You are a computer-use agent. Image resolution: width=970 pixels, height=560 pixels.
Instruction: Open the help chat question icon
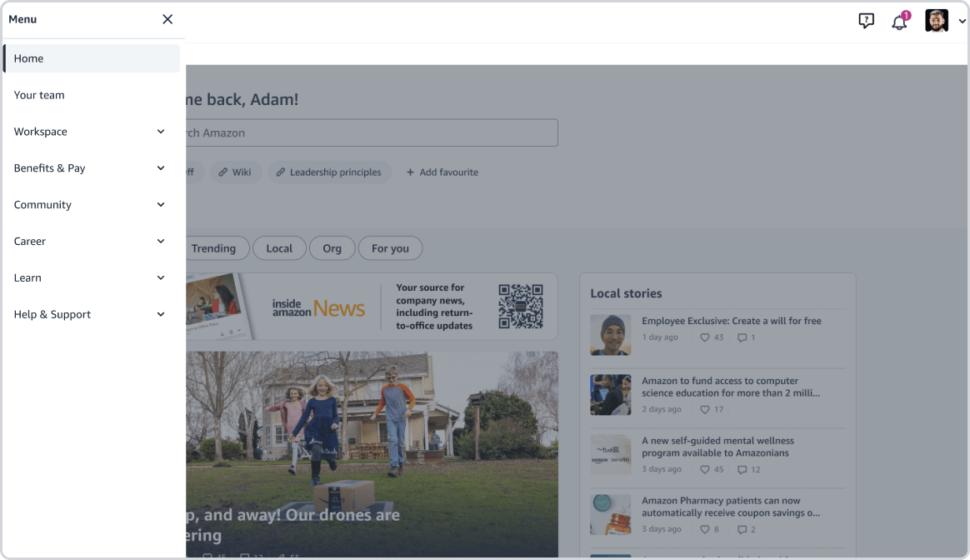click(x=866, y=21)
